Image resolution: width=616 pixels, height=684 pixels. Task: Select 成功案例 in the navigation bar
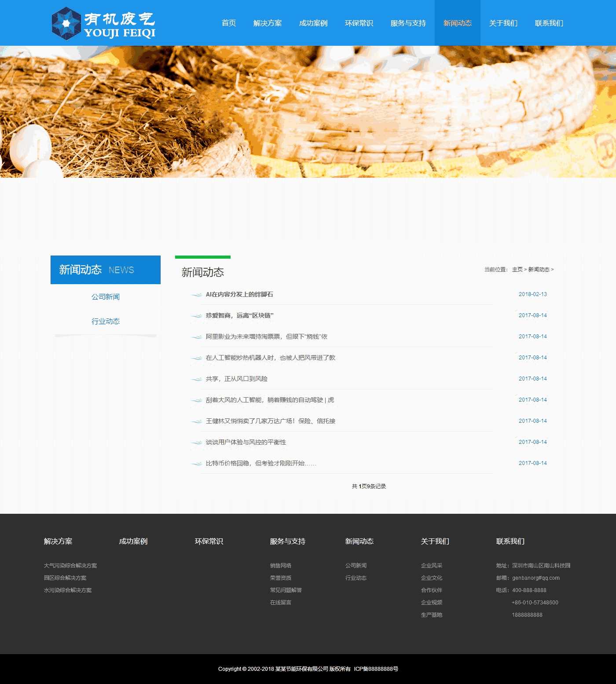point(313,23)
